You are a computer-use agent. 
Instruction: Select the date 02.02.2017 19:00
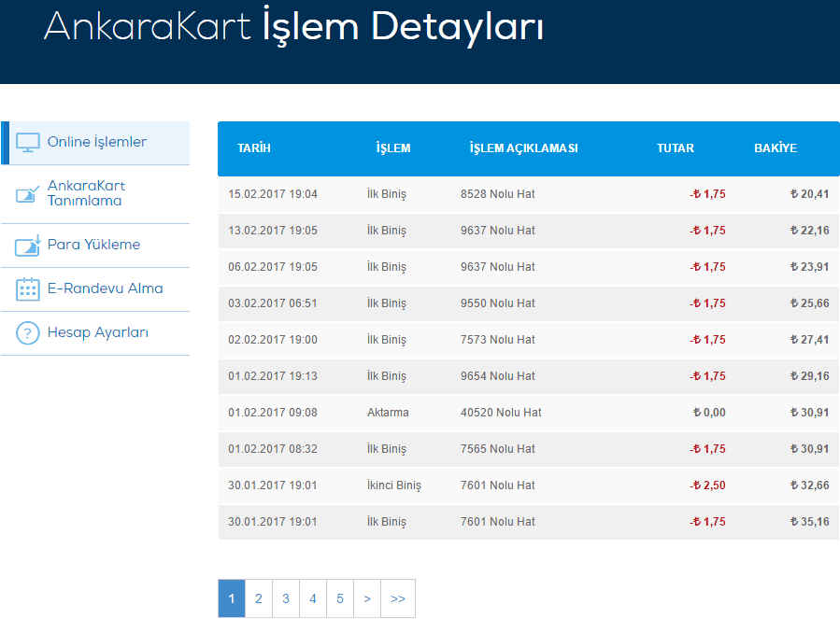click(x=273, y=340)
